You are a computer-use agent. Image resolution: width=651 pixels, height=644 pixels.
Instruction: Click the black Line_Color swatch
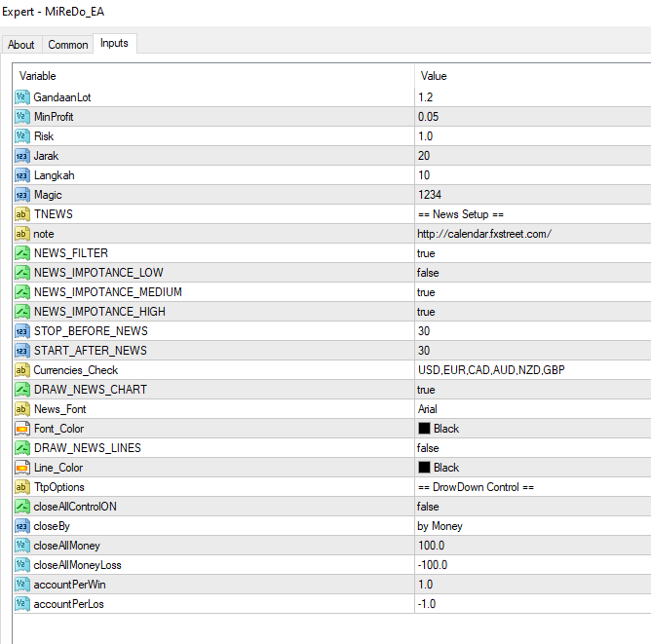(424, 468)
